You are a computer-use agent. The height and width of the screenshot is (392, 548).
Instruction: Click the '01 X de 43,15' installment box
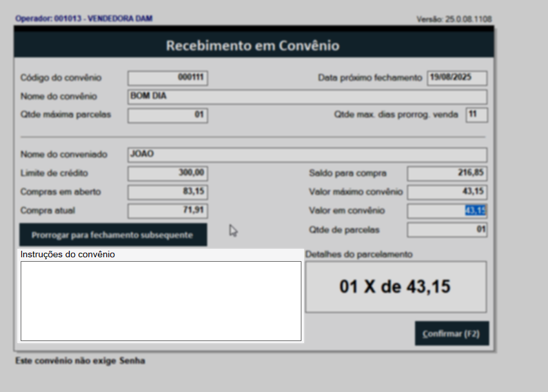coord(396,286)
